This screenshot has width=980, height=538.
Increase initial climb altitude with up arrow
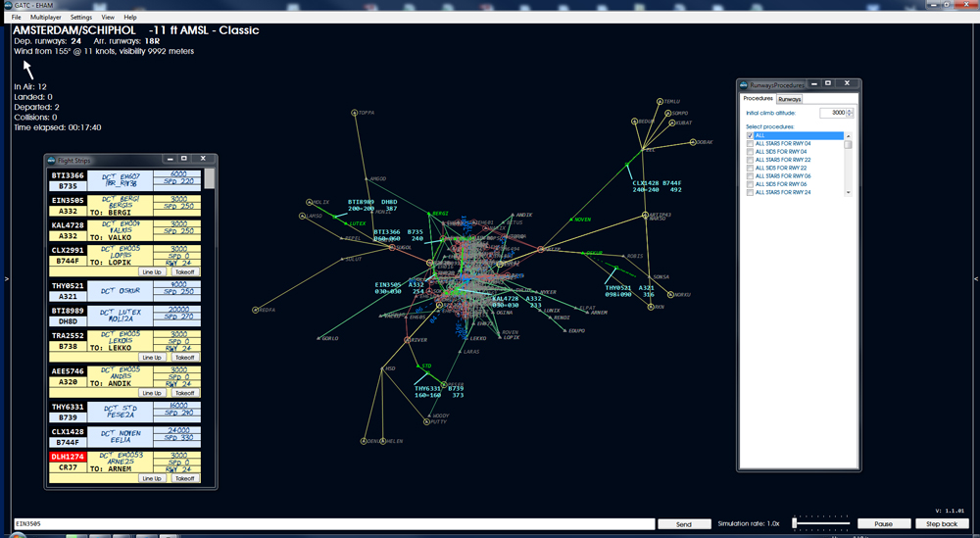pos(850,111)
